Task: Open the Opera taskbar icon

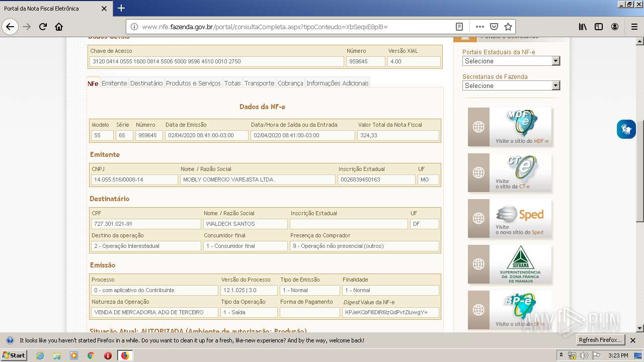Action: click(108, 355)
